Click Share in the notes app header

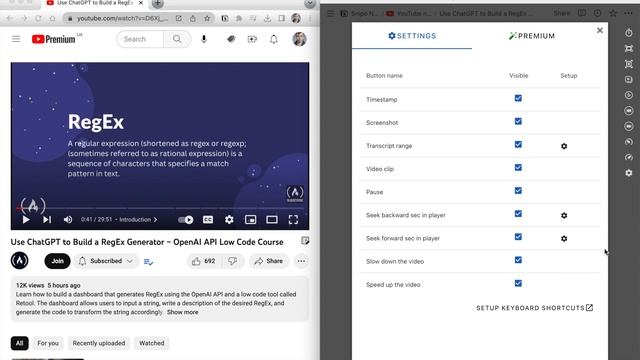562,13
